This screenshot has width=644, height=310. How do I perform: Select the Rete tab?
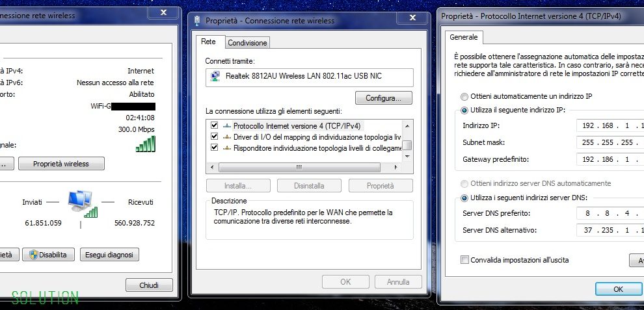(209, 42)
